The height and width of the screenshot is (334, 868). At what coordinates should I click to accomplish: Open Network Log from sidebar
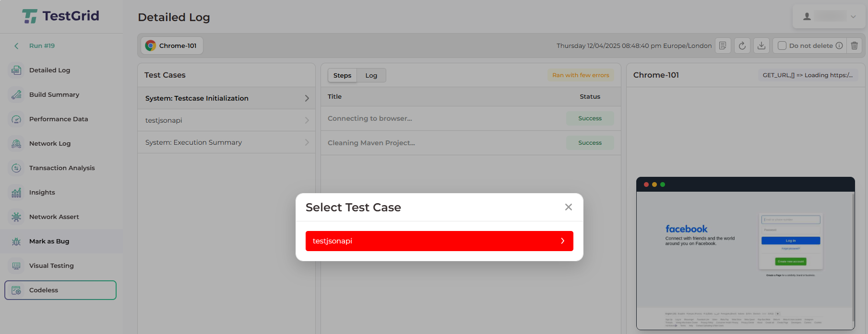tap(49, 143)
